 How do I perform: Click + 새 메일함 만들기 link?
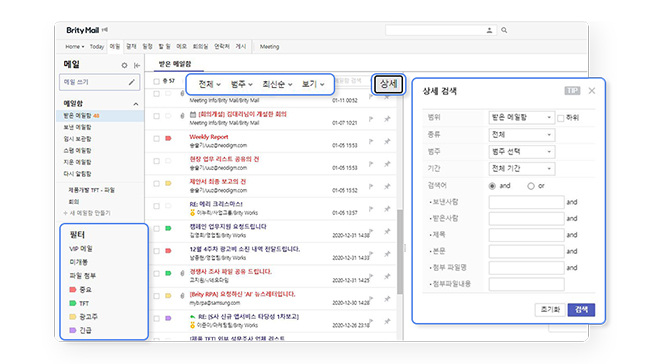pos(87,213)
